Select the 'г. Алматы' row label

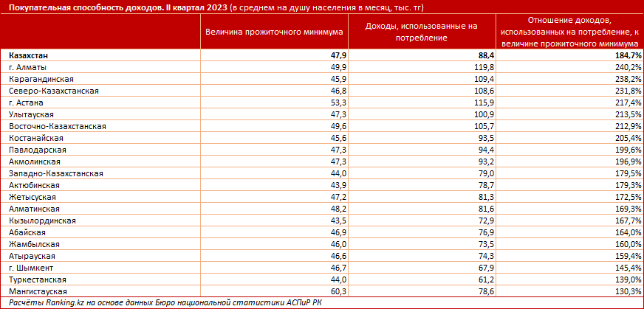coord(27,67)
